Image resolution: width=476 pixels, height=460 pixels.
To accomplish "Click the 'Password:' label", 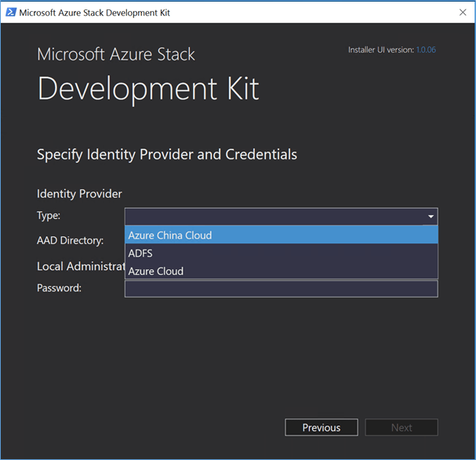I will (59, 288).
